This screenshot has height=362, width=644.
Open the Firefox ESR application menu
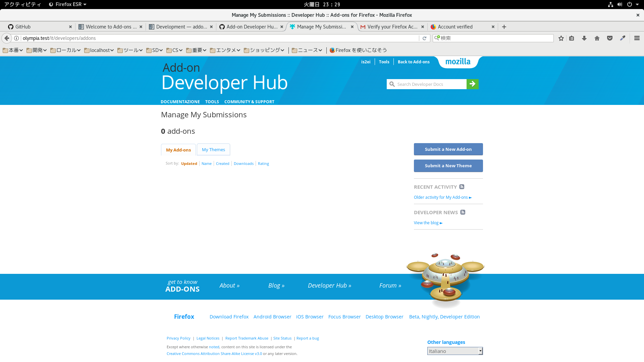67,4
